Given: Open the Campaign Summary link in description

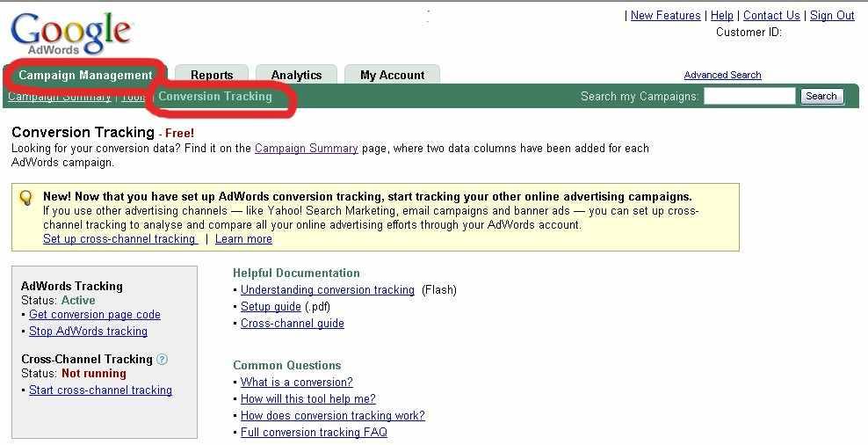Looking at the screenshot, I should coord(306,148).
